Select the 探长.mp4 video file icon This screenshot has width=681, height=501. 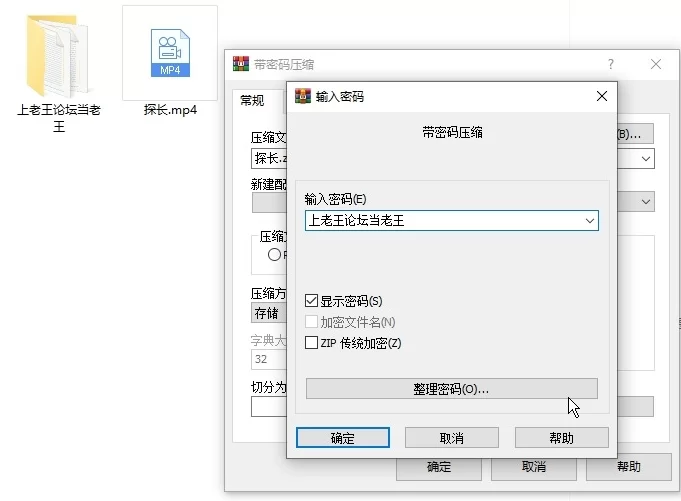(x=170, y=53)
